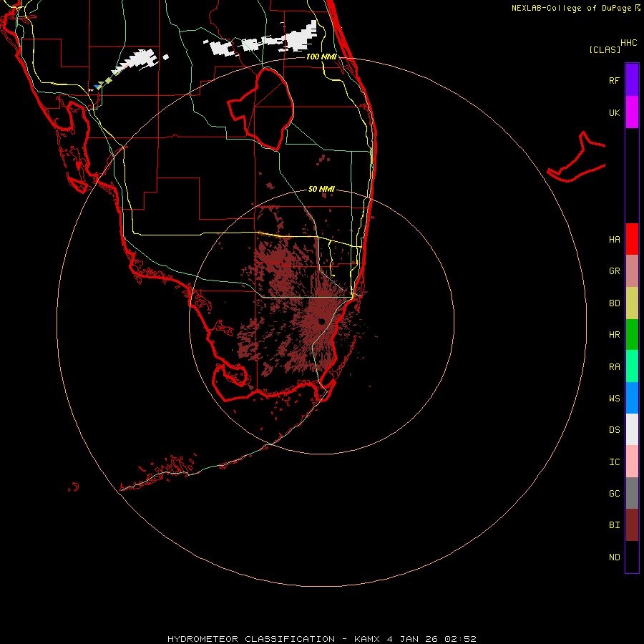This screenshot has height=644, width=644.
Task: Click the blue WS legend swatch
Action: [x=632, y=398]
